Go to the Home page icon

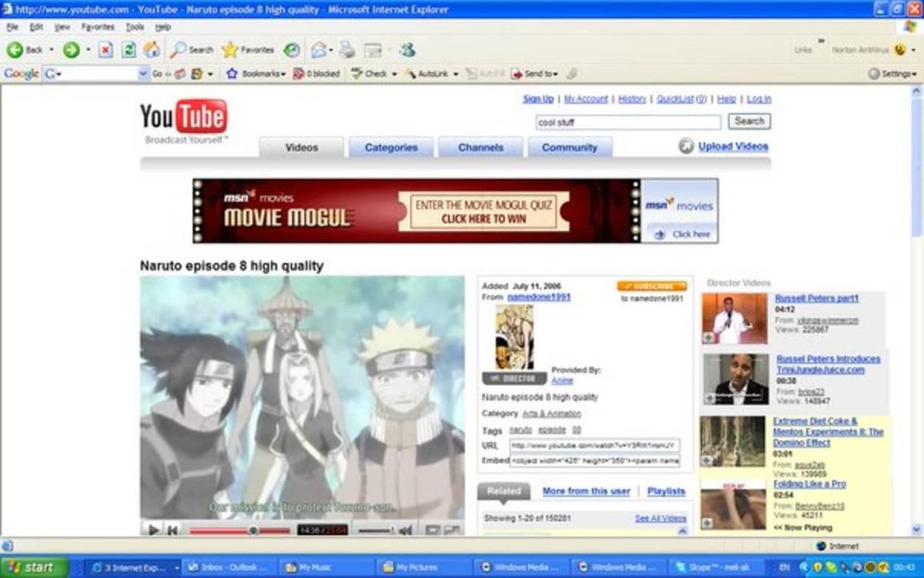point(152,50)
